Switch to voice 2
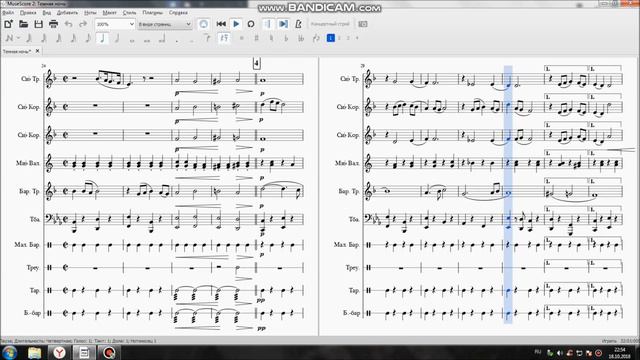 point(339,38)
